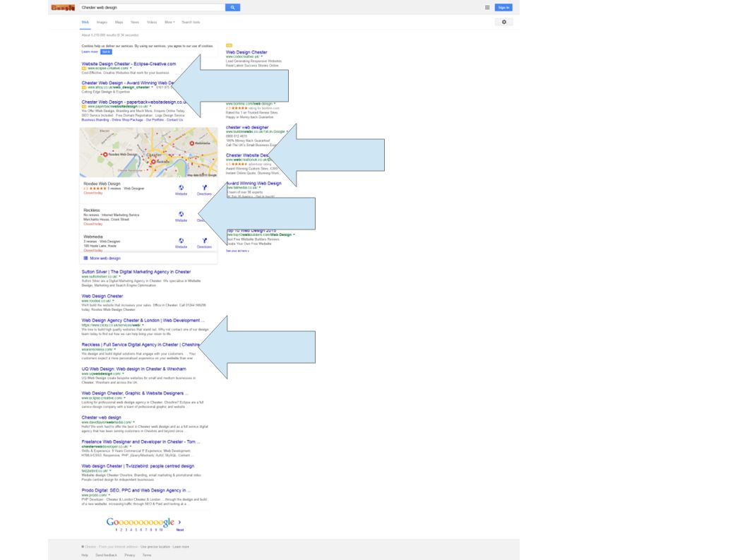747x560 pixels.
Task: Open the Help footer link
Action: tap(85, 555)
